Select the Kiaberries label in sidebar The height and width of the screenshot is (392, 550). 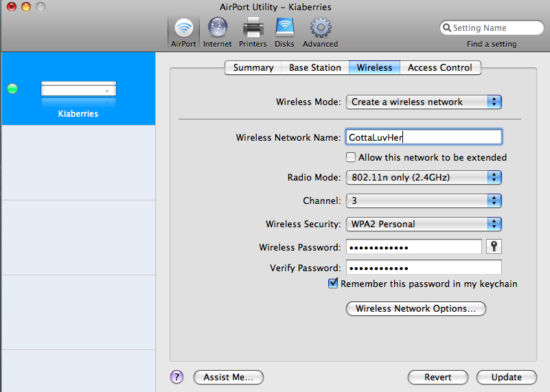click(x=78, y=113)
